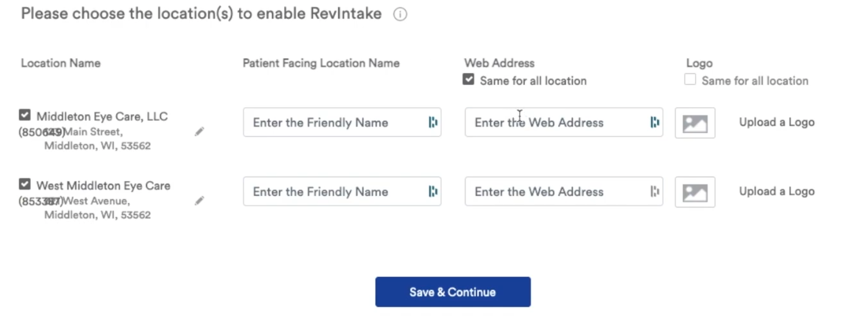Image resolution: width=868 pixels, height=316 pixels.
Task: Uncheck Web Address Same for all location
Action: [468, 80]
